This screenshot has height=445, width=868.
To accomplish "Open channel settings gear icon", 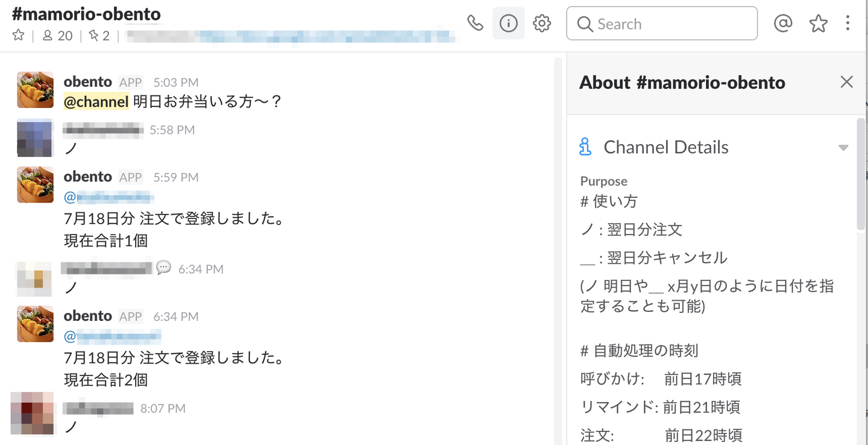I will point(542,24).
